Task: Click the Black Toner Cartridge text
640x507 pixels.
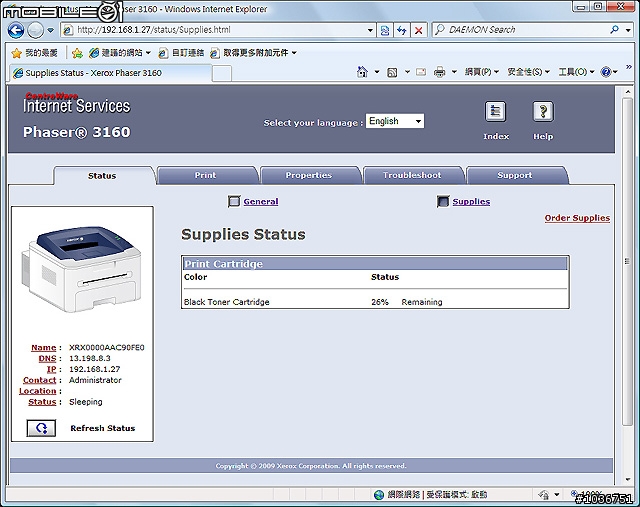Action: pos(227,302)
